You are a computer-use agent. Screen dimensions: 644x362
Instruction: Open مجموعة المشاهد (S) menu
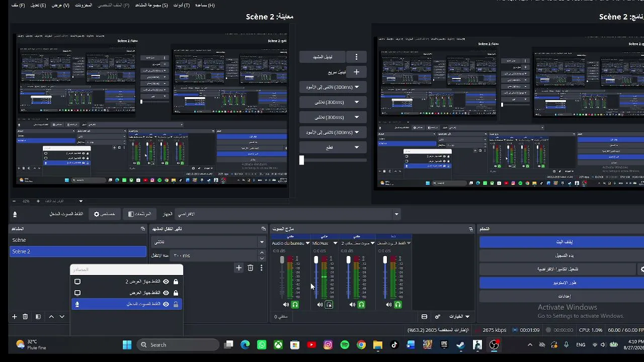pos(151,5)
